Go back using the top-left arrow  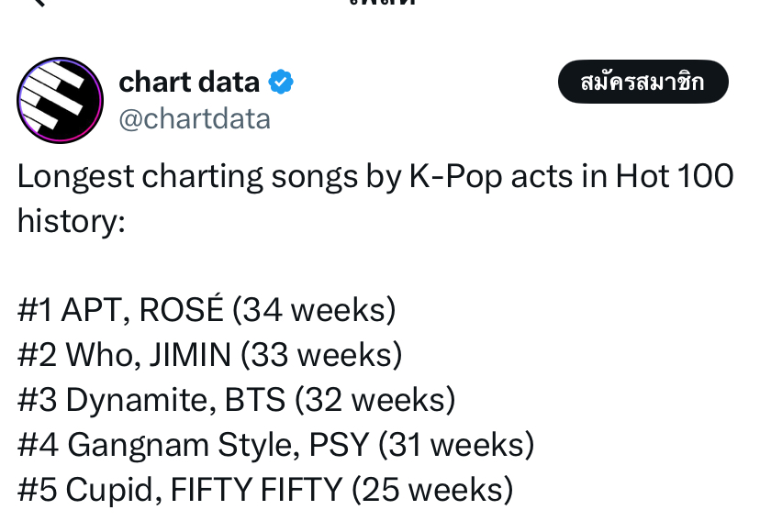(x=39, y=3)
